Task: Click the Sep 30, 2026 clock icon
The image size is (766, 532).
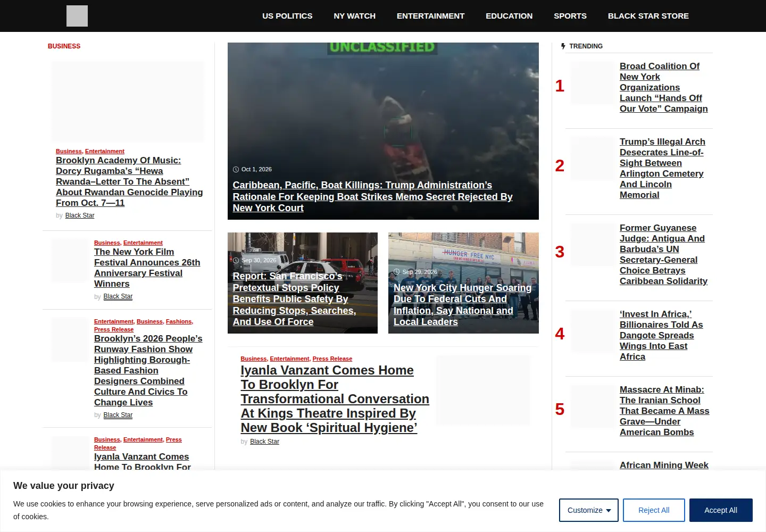Action: click(236, 260)
